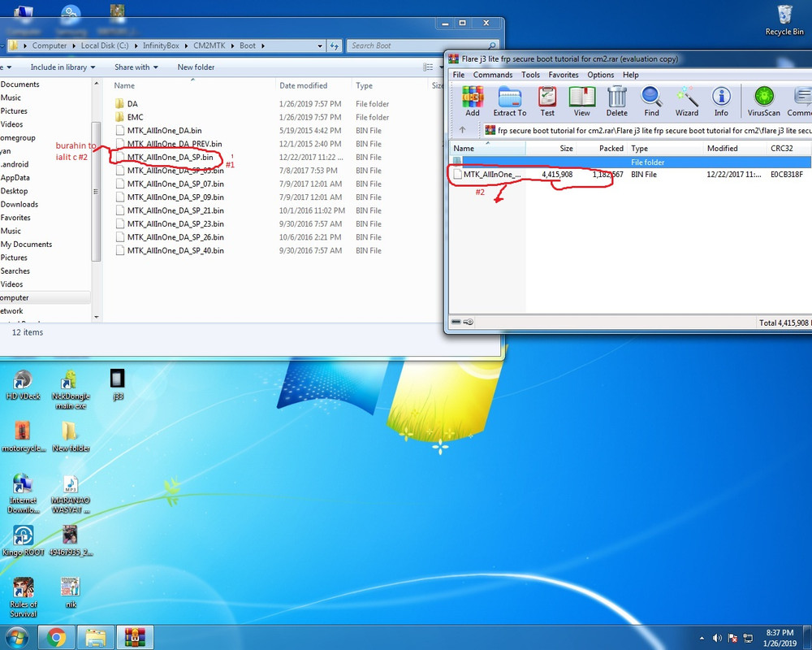The width and height of the screenshot is (812, 650).
Task: Open the Wizard tool in WinRAR
Action: pyautogui.click(x=687, y=101)
